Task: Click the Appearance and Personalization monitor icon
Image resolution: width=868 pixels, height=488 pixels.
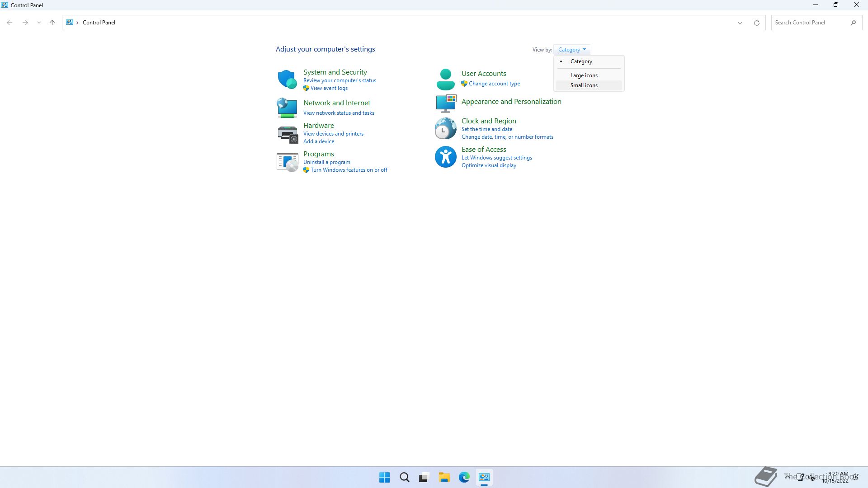Action: (x=446, y=103)
